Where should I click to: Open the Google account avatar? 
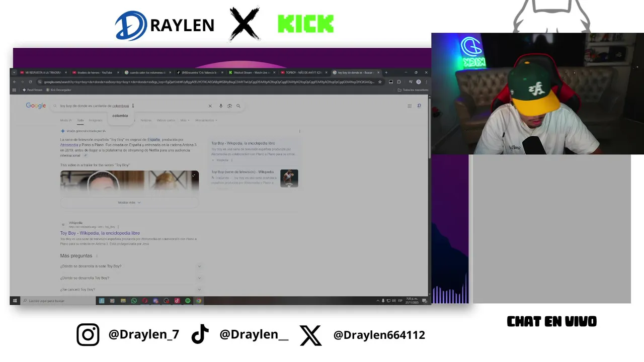(419, 106)
